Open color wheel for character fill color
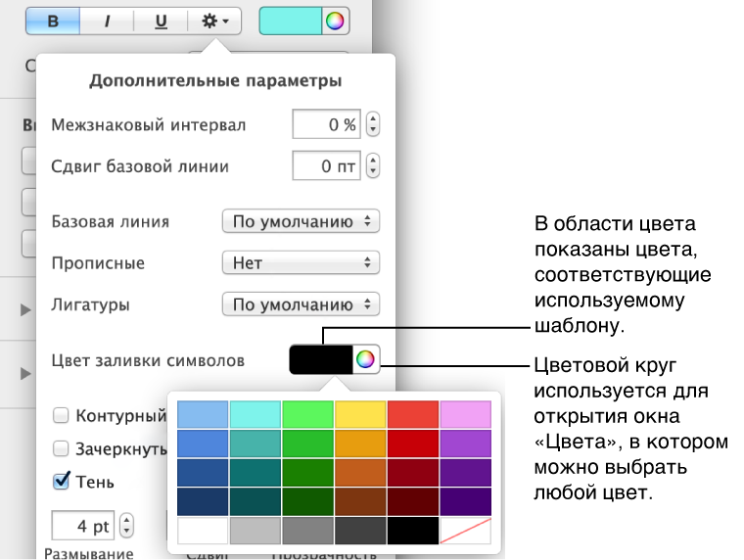Viewport: 744px width, 560px height. [x=365, y=360]
